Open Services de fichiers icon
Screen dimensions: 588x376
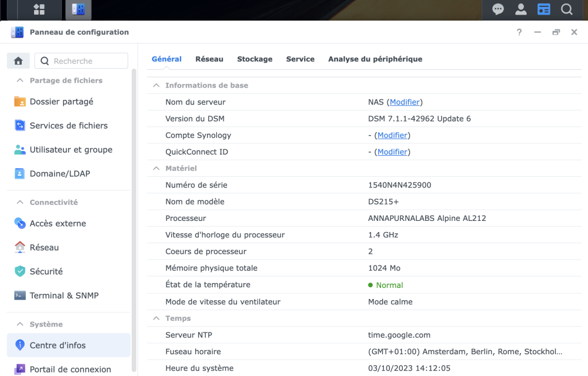(x=20, y=126)
